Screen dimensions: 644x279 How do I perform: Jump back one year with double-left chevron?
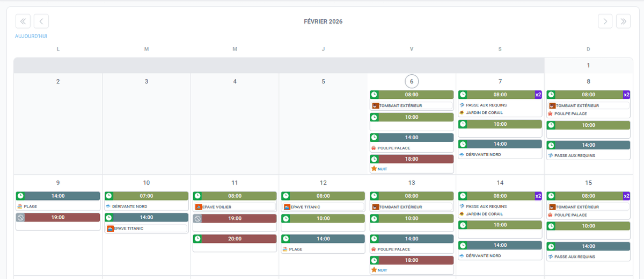click(23, 21)
